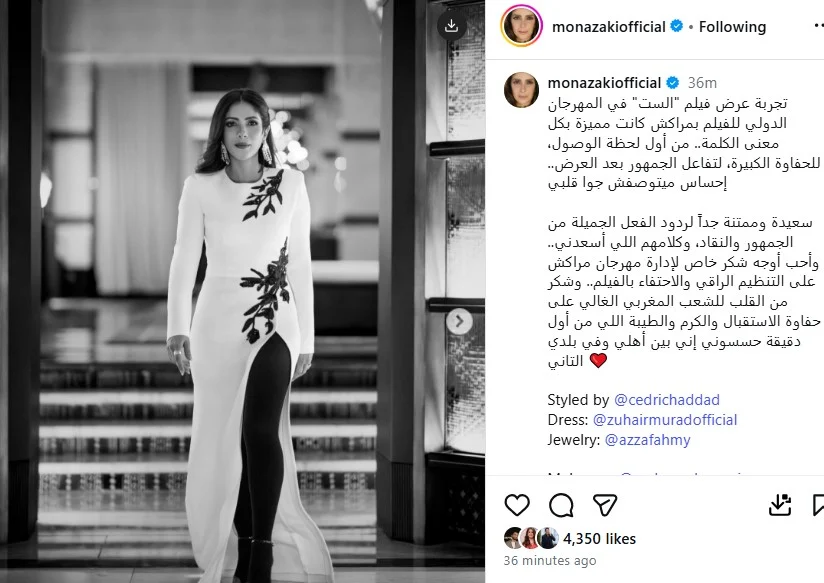
Task: Open the comment bubble icon
Action: (561, 505)
